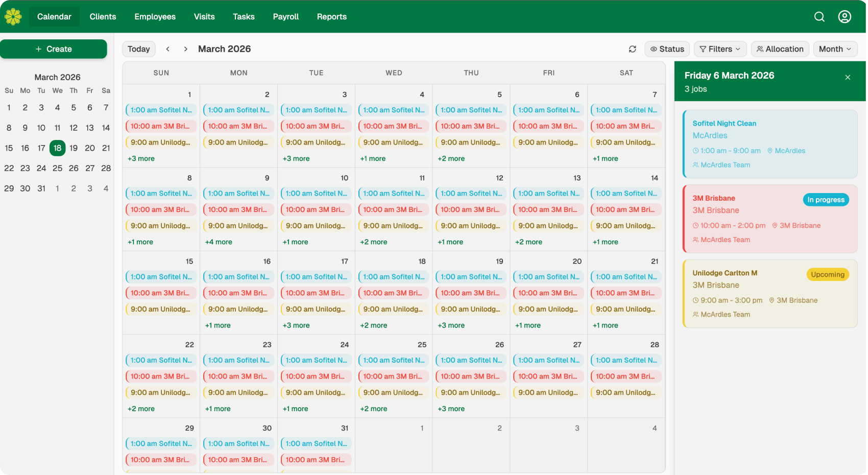Image resolution: width=868 pixels, height=475 pixels.
Task: Click the clock icon on the Sofitel Night Clean card
Action: [695, 150]
